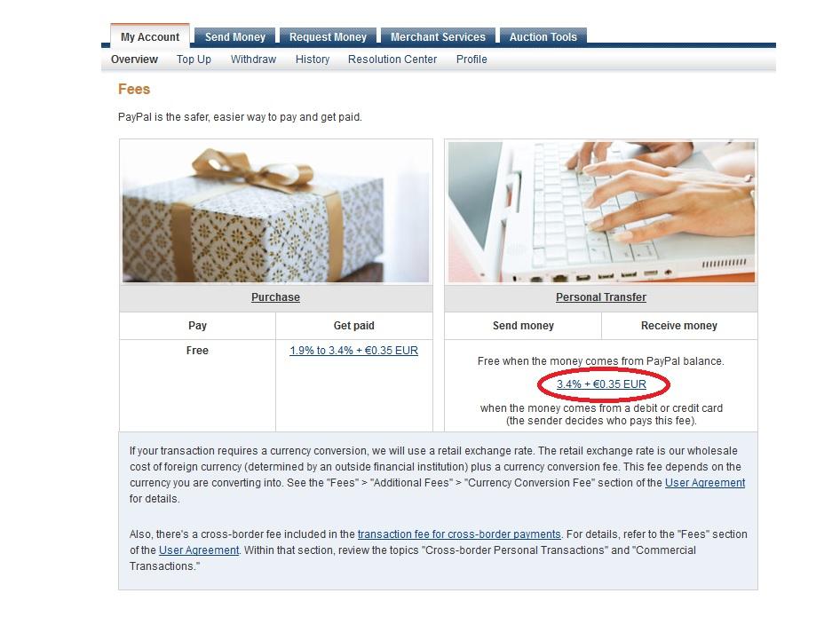This screenshot has height=617, width=840.
Task: Open the Request Money tab
Action: (x=328, y=37)
